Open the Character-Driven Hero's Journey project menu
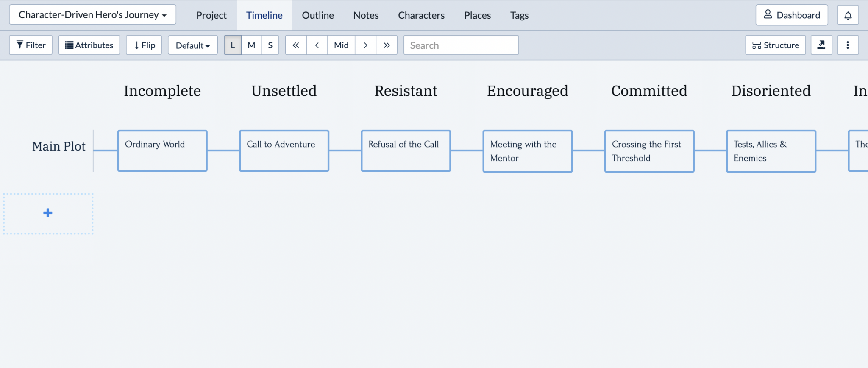 coord(92,14)
